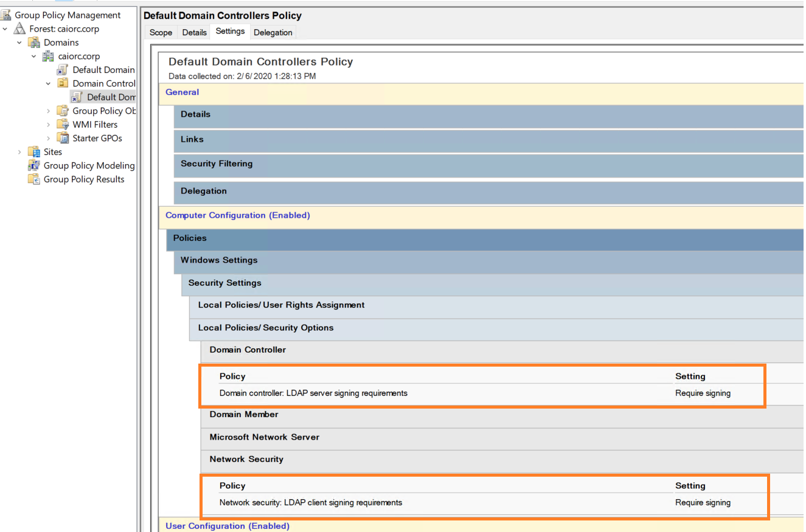Open Group Policy Results node
This screenshot has height=532, width=806.
[77, 179]
